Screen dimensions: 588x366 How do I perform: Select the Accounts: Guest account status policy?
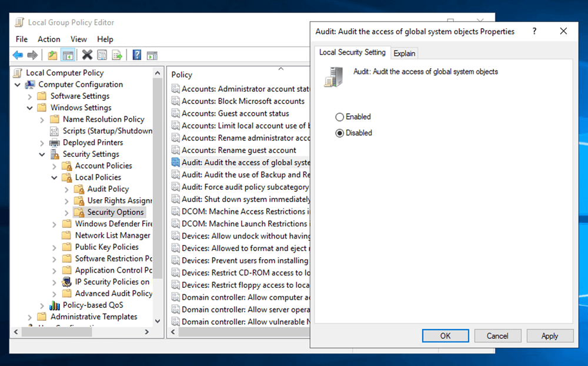pos(235,113)
